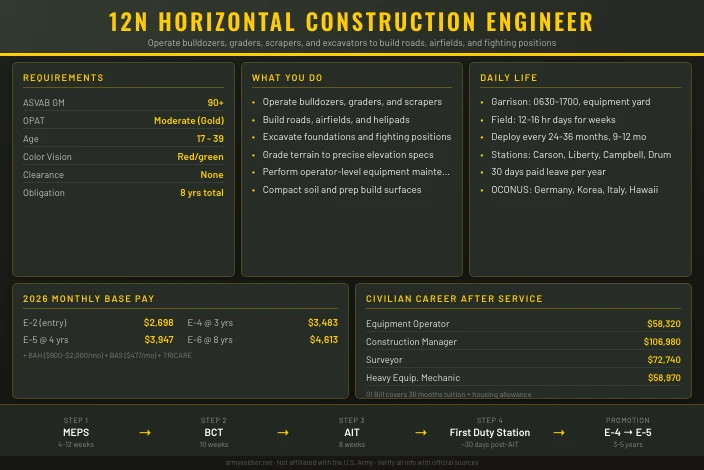The height and width of the screenshot is (470, 704).
Task: Select the ASVAB GM 90+ value
Action: pyautogui.click(x=216, y=103)
